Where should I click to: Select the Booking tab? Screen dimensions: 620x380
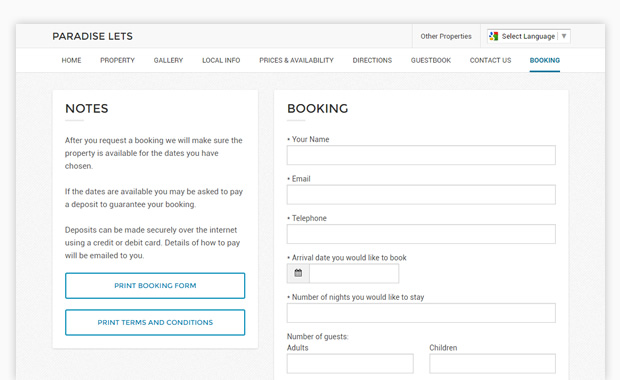[x=545, y=60]
